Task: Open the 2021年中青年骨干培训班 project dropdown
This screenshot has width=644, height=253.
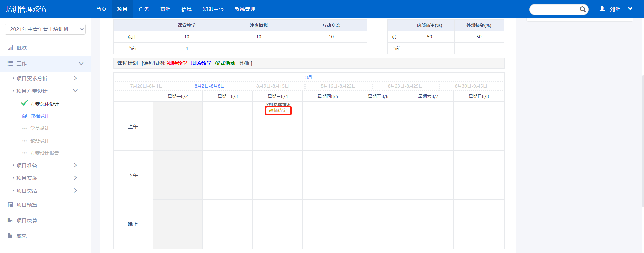Action: [45, 29]
